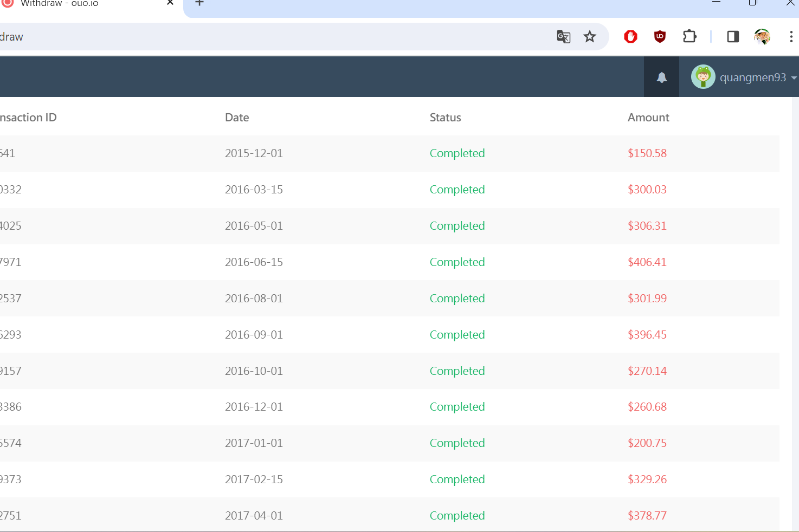This screenshot has width=799, height=532.
Task: Click the amount $306.31
Action: coord(647,226)
